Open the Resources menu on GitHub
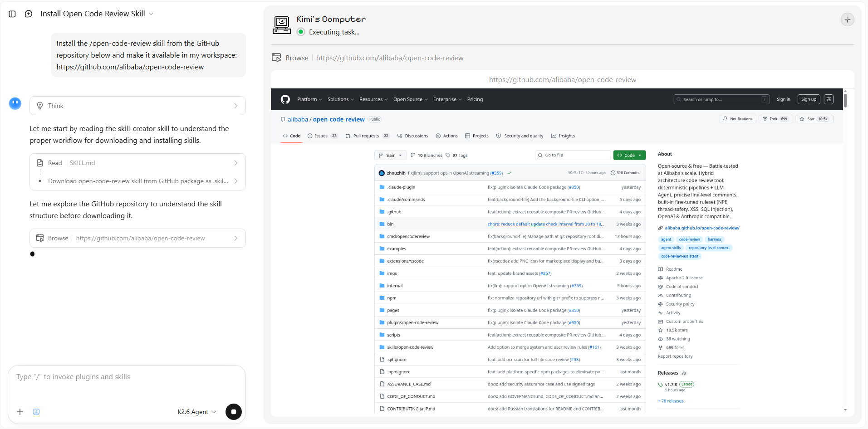The image size is (868, 429). (x=373, y=99)
